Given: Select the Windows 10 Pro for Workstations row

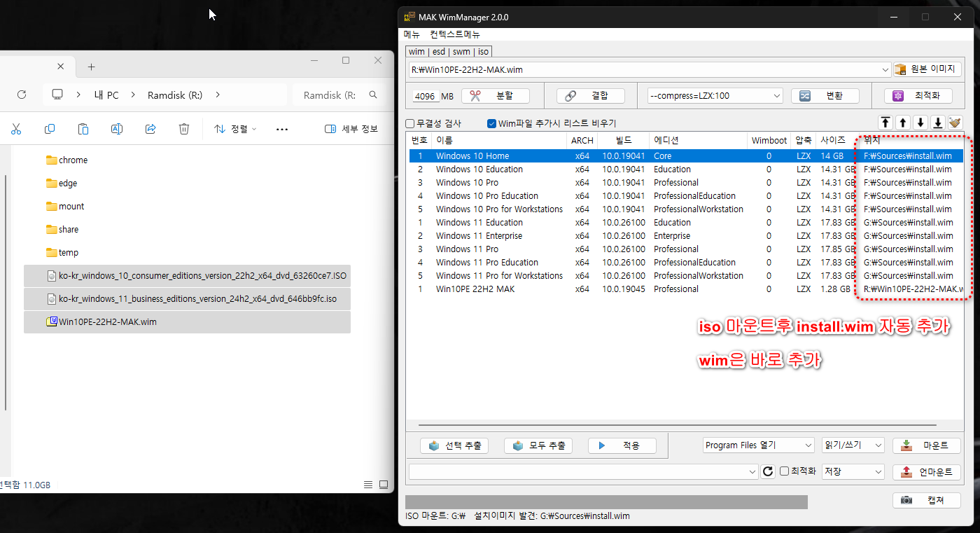Looking at the screenshot, I should pyautogui.click(x=686, y=209).
